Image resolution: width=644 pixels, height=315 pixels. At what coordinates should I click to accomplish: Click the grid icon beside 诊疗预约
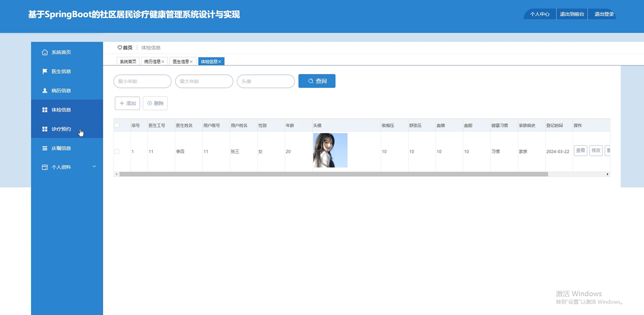pos(45,129)
